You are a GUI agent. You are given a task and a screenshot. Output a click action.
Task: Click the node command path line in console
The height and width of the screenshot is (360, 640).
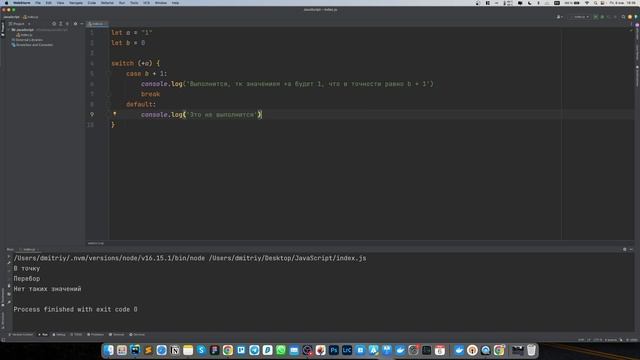(190, 258)
